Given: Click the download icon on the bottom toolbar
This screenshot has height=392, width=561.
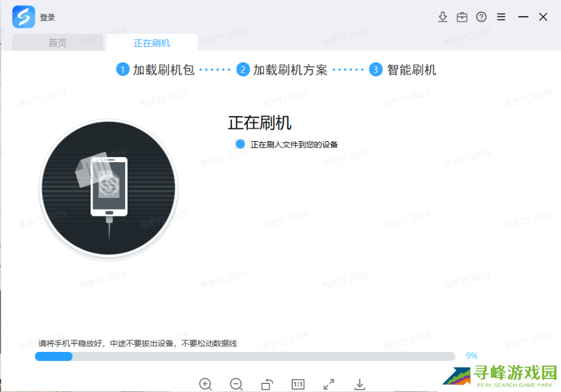Looking at the screenshot, I should (x=359, y=384).
